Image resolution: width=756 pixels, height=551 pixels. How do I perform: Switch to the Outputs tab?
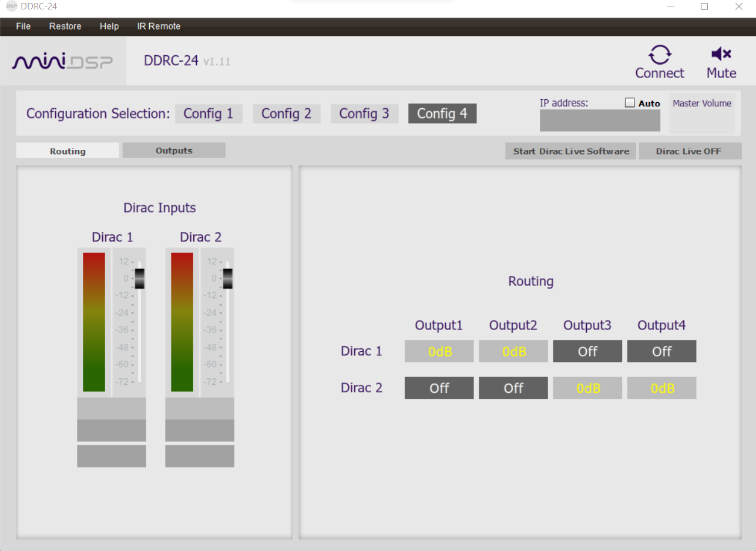pyautogui.click(x=174, y=150)
